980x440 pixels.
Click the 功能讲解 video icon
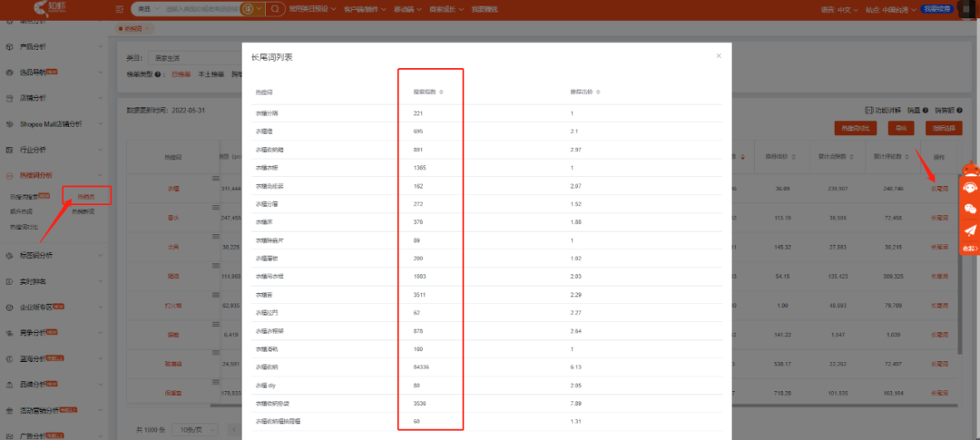868,110
